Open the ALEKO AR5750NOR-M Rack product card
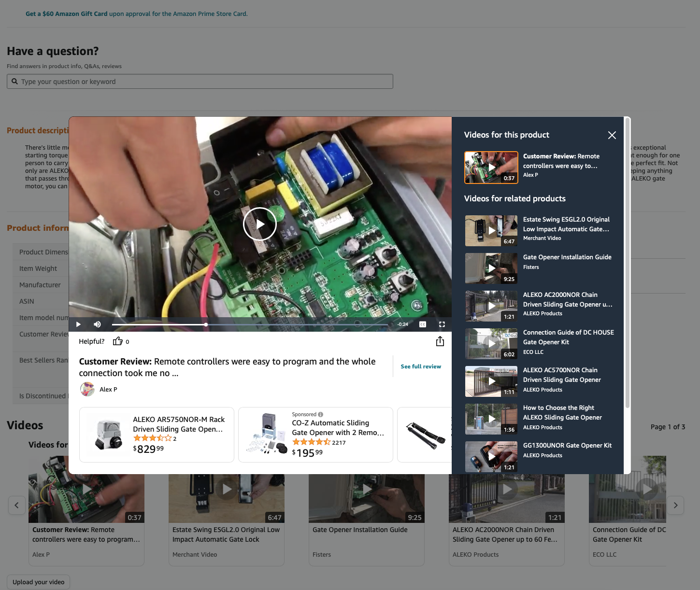 (157, 435)
